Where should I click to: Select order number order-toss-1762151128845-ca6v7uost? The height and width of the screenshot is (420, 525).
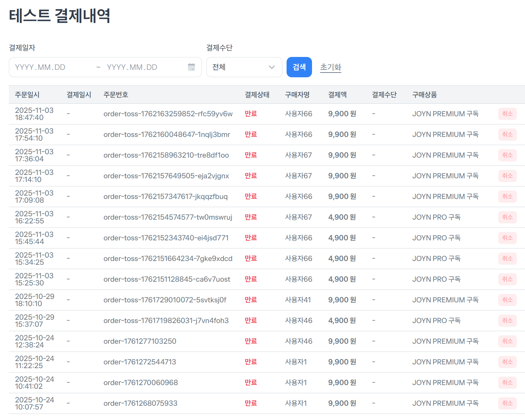tap(167, 279)
